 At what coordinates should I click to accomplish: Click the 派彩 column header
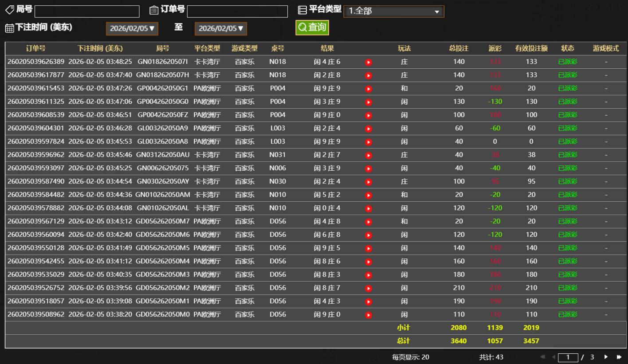495,48
